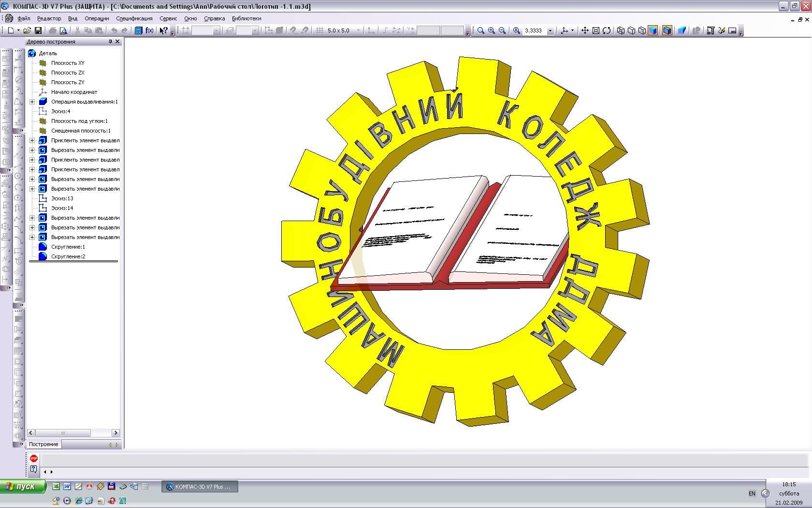This screenshot has height=508, width=812.
Task: Select Скругление:2 in the tree
Action: [x=68, y=256]
